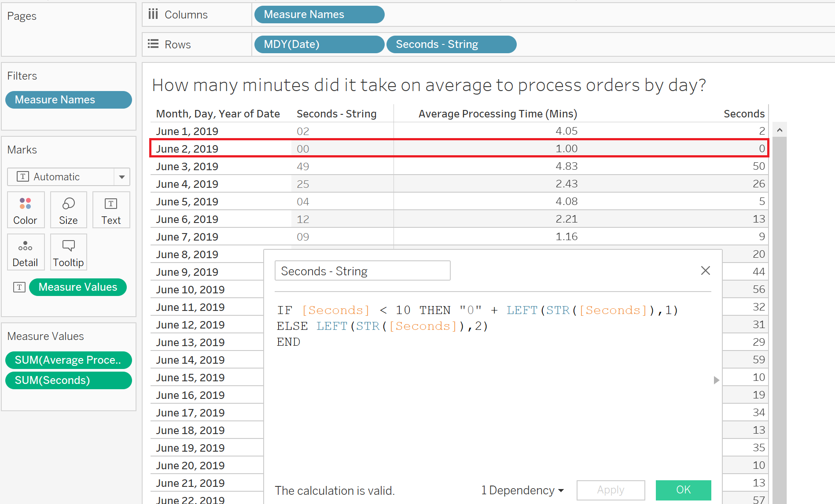Image resolution: width=835 pixels, height=504 pixels.
Task: Open the Tooltip marks card
Action: click(x=68, y=252)
